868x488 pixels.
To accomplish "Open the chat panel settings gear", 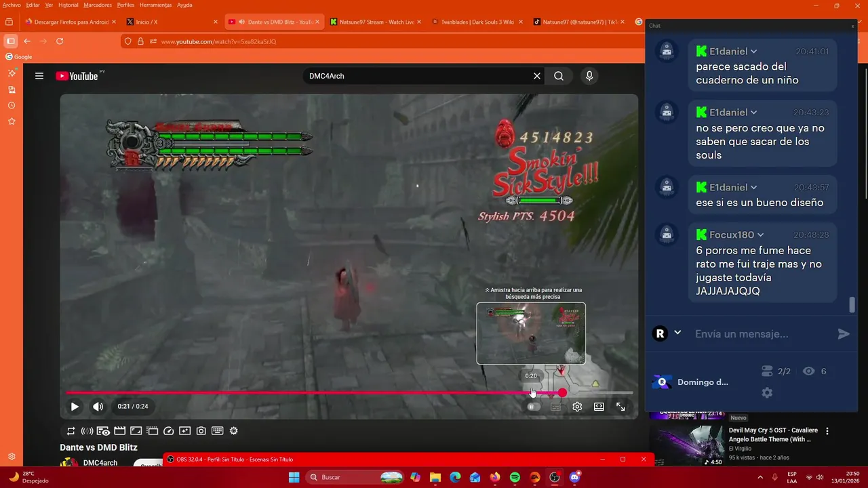I will 767,392.
